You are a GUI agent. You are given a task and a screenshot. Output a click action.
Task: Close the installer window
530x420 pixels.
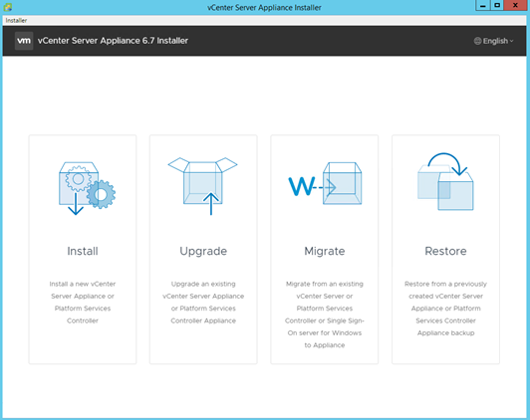[x=515, y=5]
